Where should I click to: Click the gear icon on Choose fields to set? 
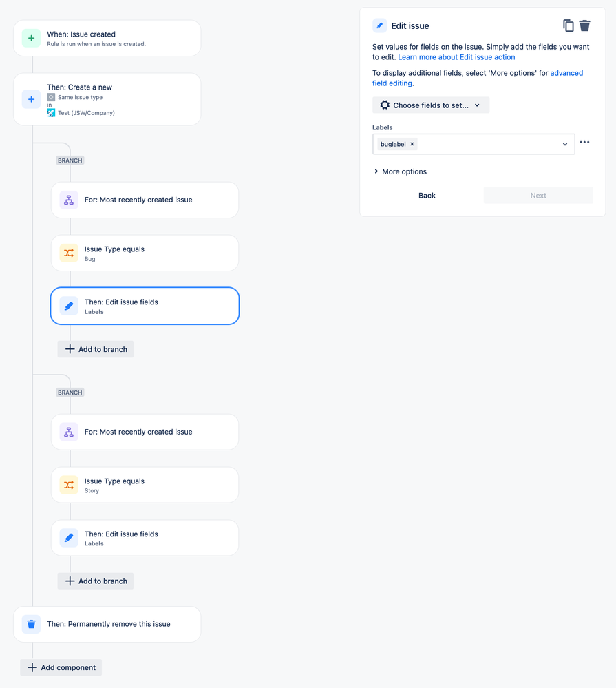point(384,105)
